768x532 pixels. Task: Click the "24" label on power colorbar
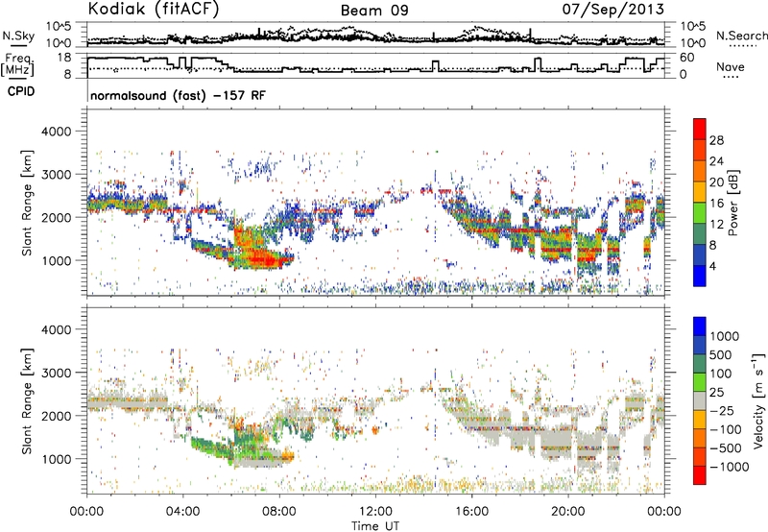[716, 161]
